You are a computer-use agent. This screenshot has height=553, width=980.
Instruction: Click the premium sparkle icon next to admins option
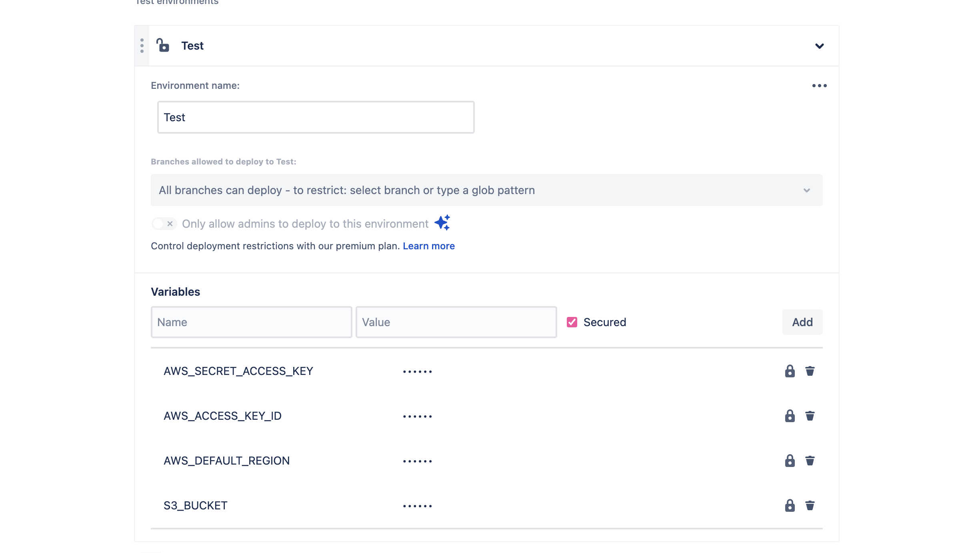(442, 223)
